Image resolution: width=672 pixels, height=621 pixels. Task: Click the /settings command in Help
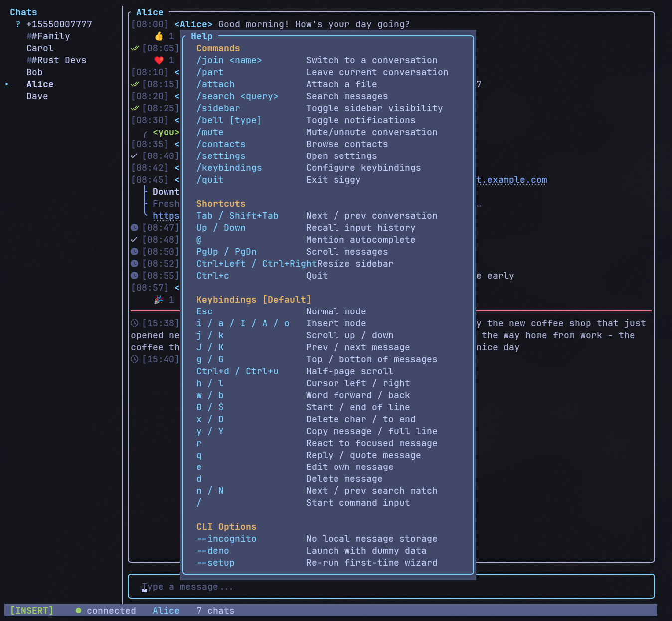[221, 156]
